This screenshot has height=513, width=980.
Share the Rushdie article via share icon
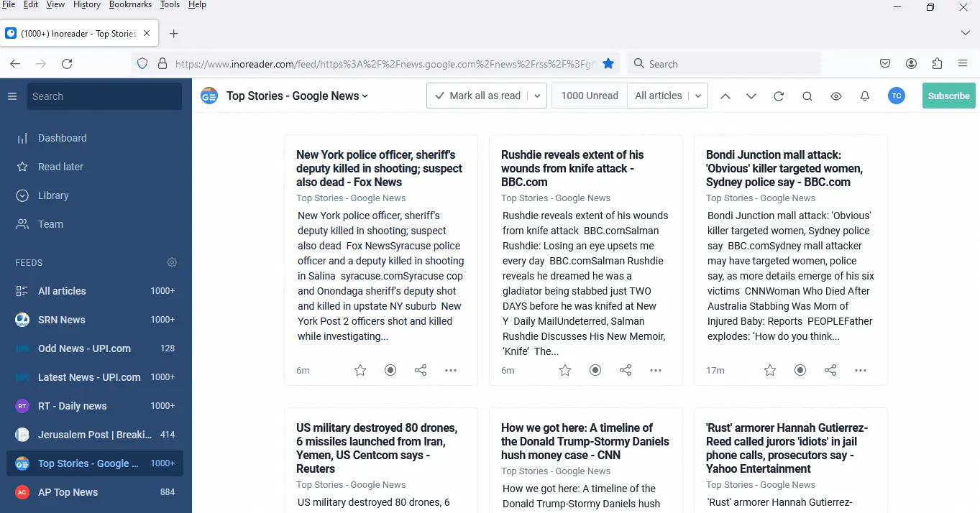pyautogui.click(x=626, y=370)
